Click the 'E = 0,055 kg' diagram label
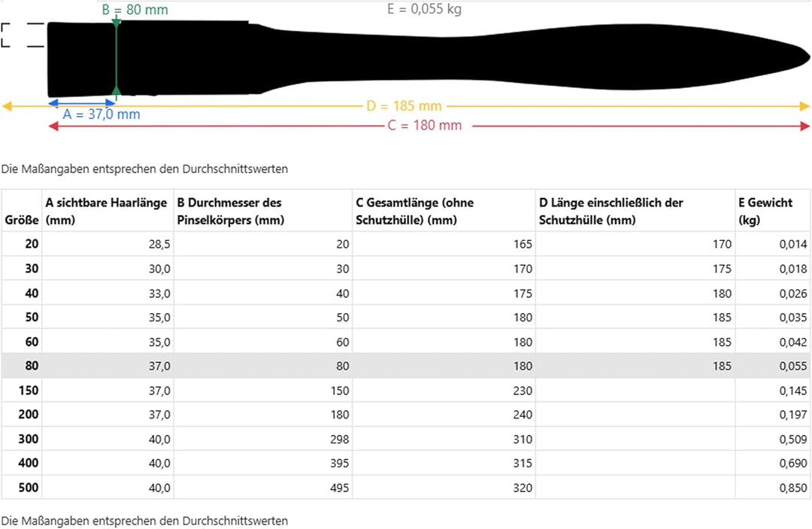 click(424, 9)
